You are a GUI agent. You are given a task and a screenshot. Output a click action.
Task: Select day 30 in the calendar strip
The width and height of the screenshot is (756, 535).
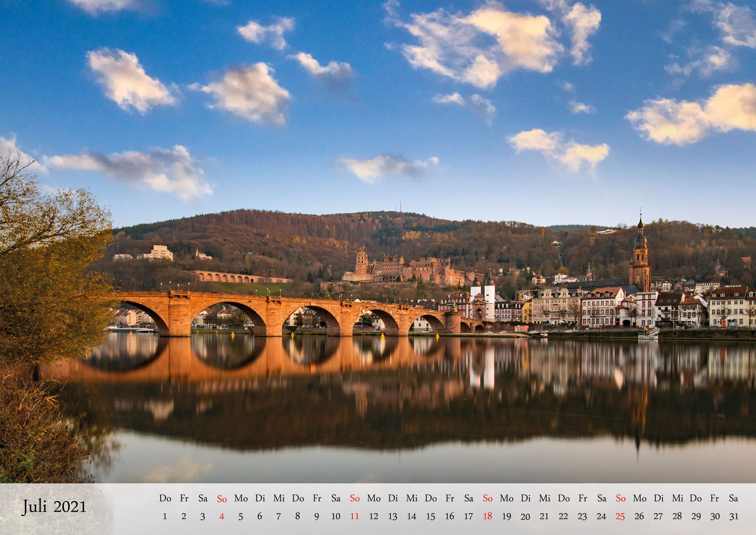pyautogui.click(x=715, y=516)
